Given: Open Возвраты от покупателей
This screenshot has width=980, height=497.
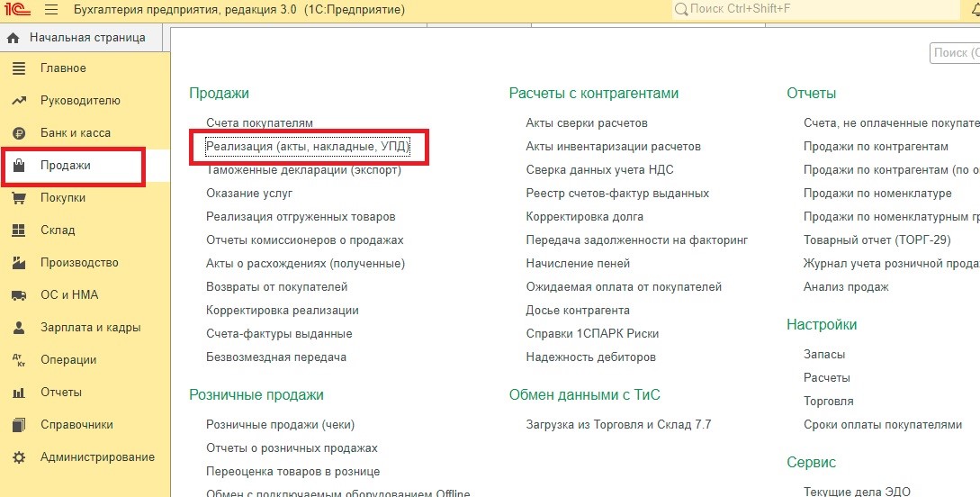Looking at the screenshot, I should [277, 287].
